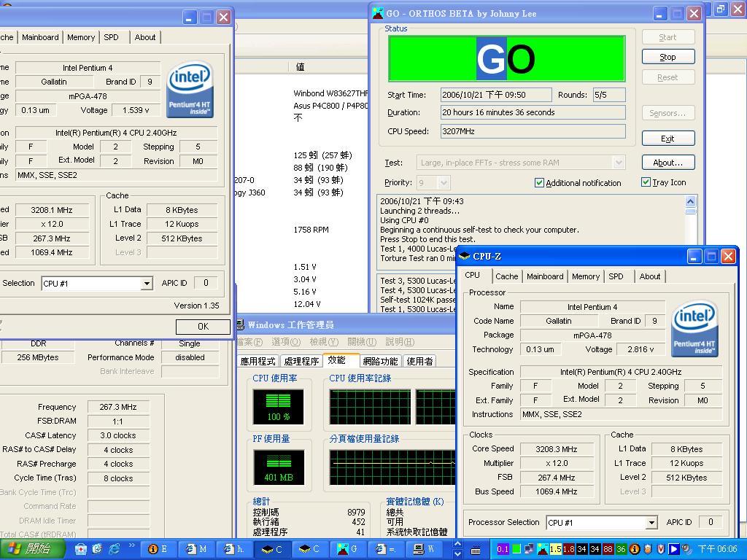Viewport: 747px width, 560px height.
Task: Expand hidden quick launch icons chevron
Action: click(132, 546)
